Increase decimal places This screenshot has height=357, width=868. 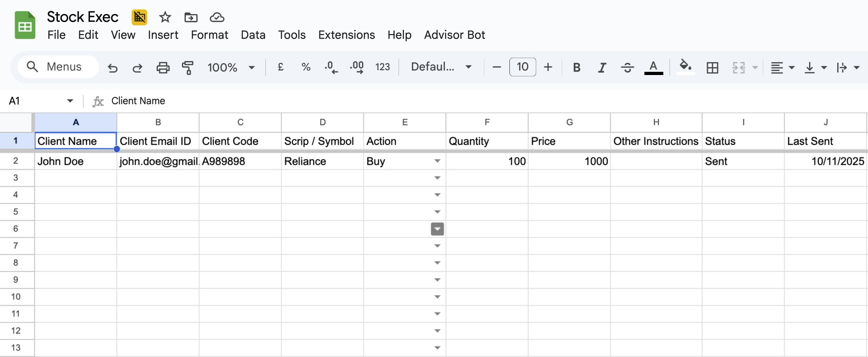(357, 67)
